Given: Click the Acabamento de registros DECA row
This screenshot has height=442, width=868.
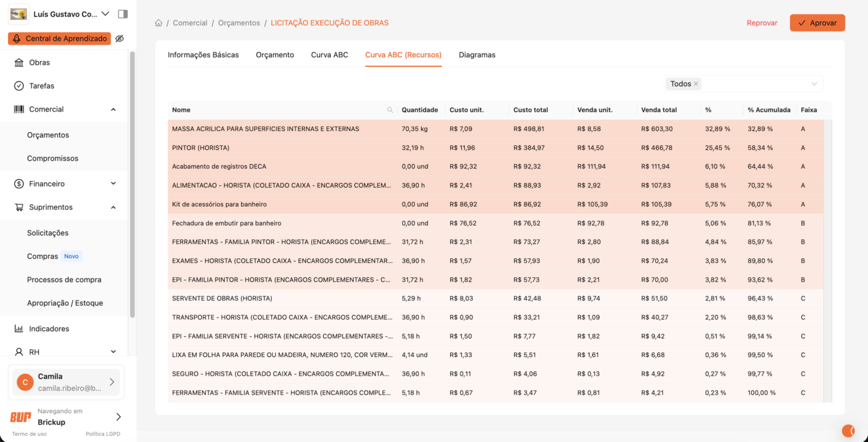Looking at the screenshot, I should pyautogui.click(x=495, y=166).
